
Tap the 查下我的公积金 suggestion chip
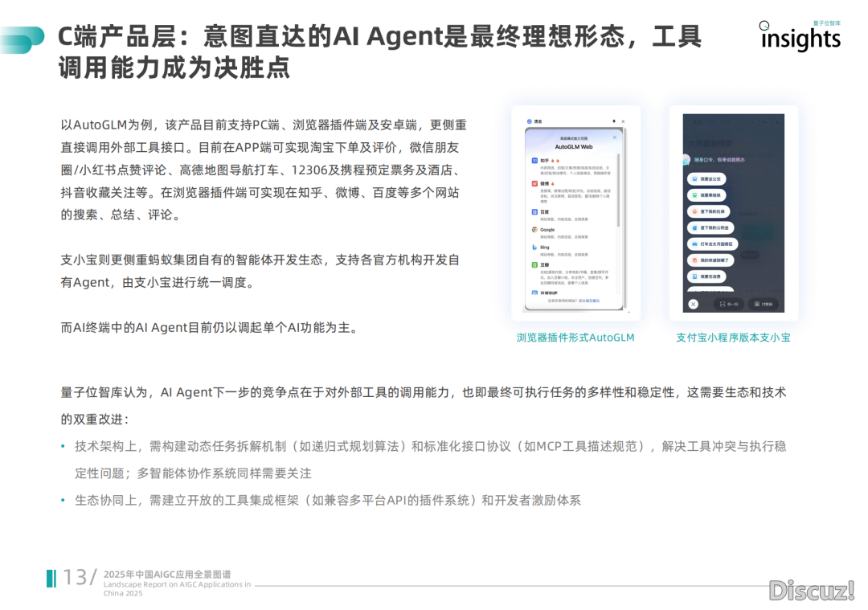pos(710,227)
